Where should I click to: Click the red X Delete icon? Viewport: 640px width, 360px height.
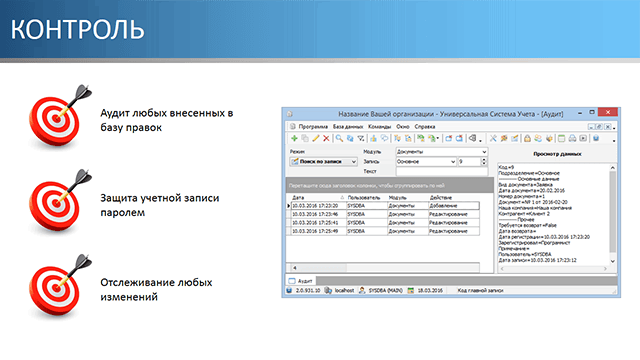click(326, 139)
